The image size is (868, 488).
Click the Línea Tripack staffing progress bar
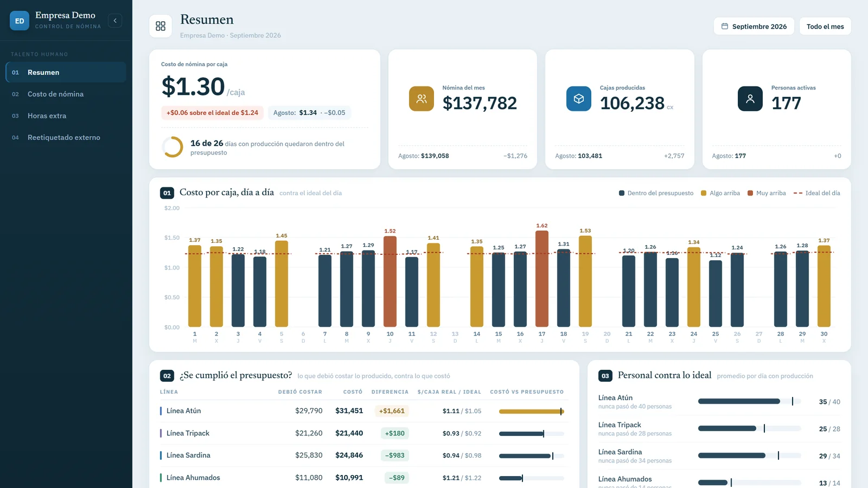(749, 428)
